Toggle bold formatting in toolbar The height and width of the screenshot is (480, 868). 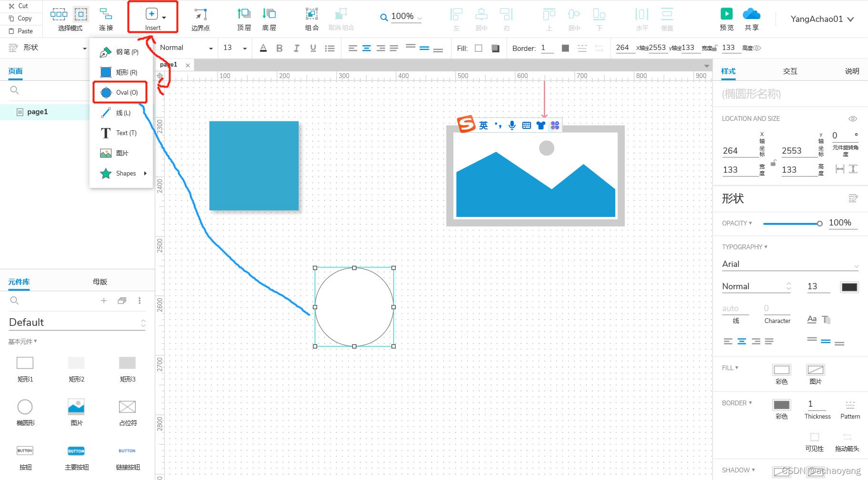coord(279,48)
